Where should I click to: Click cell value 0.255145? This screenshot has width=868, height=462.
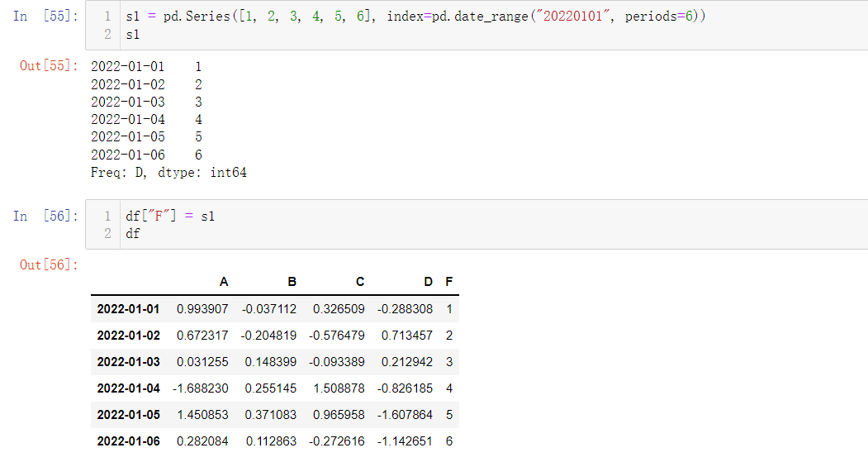tap(271, 388)
